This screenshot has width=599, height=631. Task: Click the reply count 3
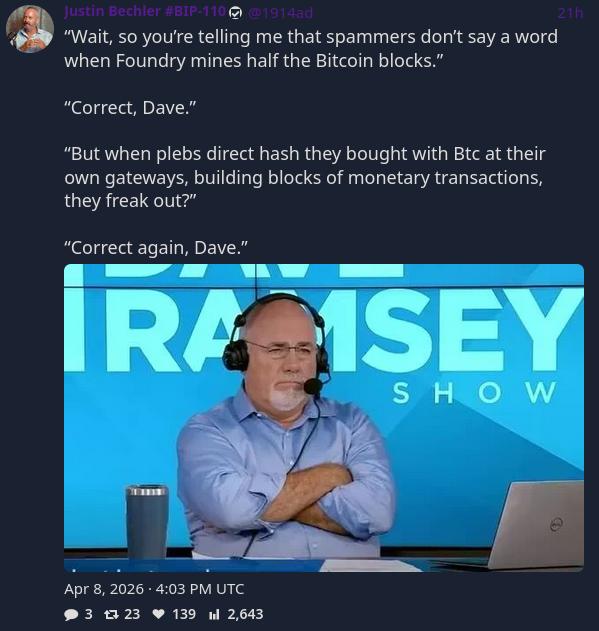point(89,614)
